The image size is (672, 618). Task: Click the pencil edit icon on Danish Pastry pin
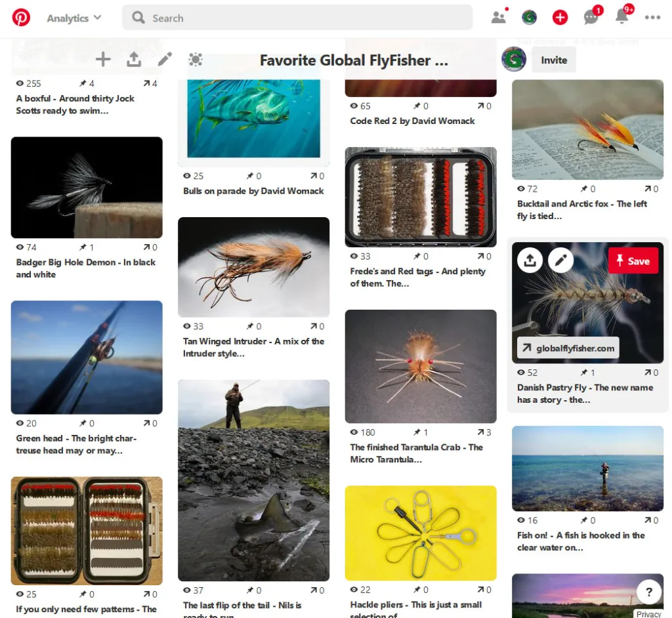click(x=560, y=260)
